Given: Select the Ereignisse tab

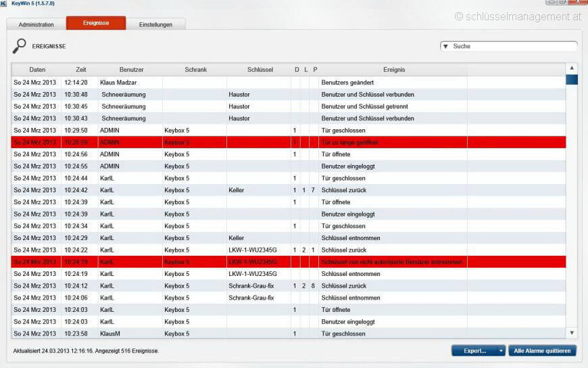Looking at the screenshot, I should click(95, 23).
